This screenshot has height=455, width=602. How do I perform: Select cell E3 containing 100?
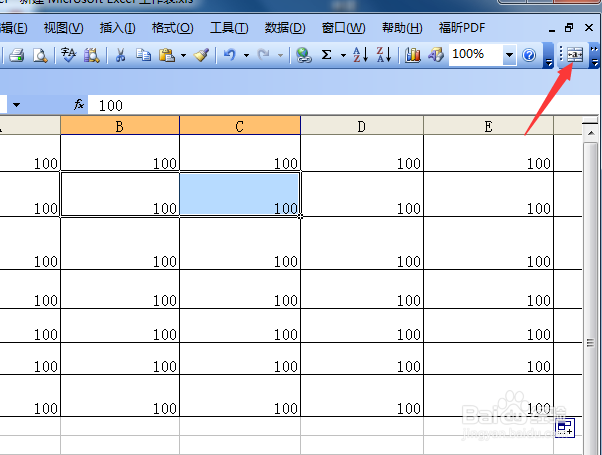(x=488, y=243)
